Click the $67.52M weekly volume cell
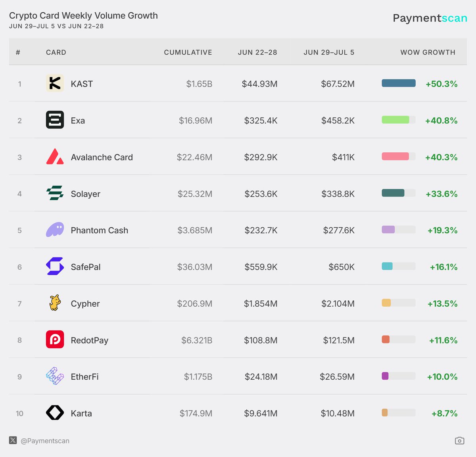Image resolution: width=476 pixels, height=457 pixels. pos(338,84)
